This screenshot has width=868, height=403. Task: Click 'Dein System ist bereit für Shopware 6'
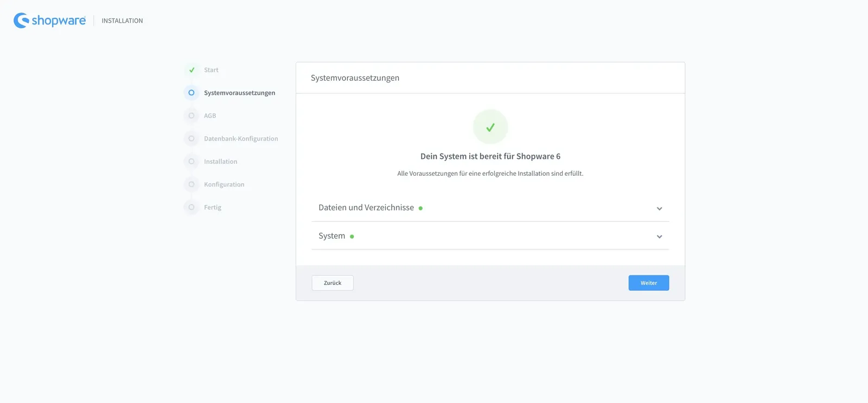click(x=490, y=156)
